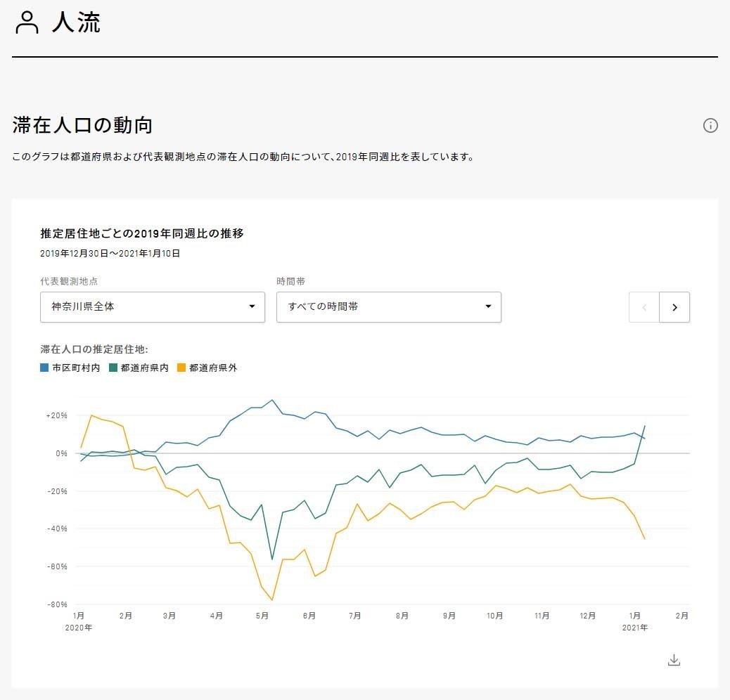Download the chart using the download icon
The width and height of the screenshot is (730, 700).
(x=674, y=660)
